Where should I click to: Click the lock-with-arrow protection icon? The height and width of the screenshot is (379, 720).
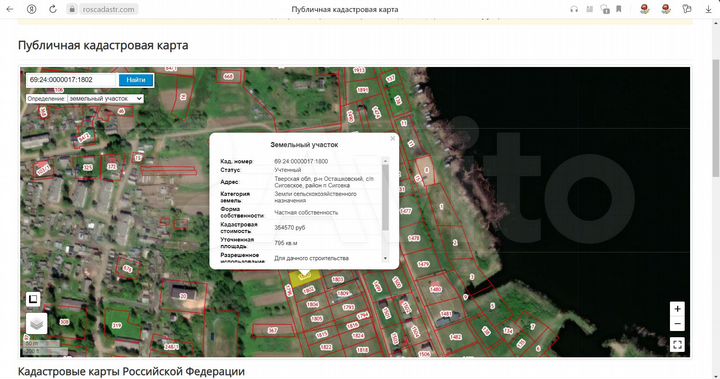pyautogui.click(x=605, y=9)
